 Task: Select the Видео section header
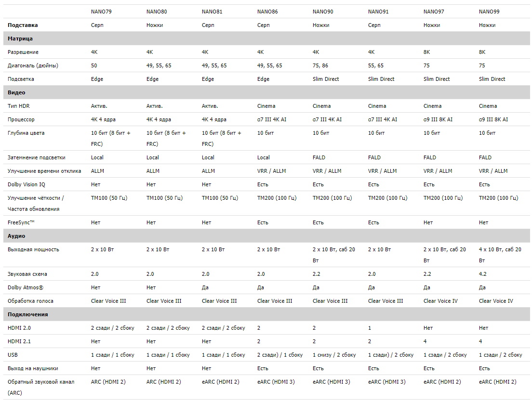[16, 92]
